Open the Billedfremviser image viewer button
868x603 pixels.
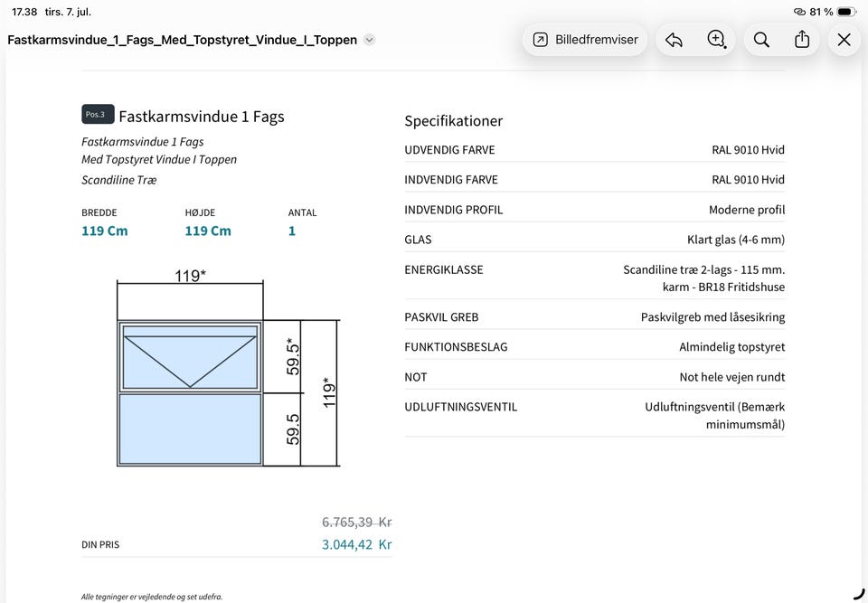pos(585,40)
